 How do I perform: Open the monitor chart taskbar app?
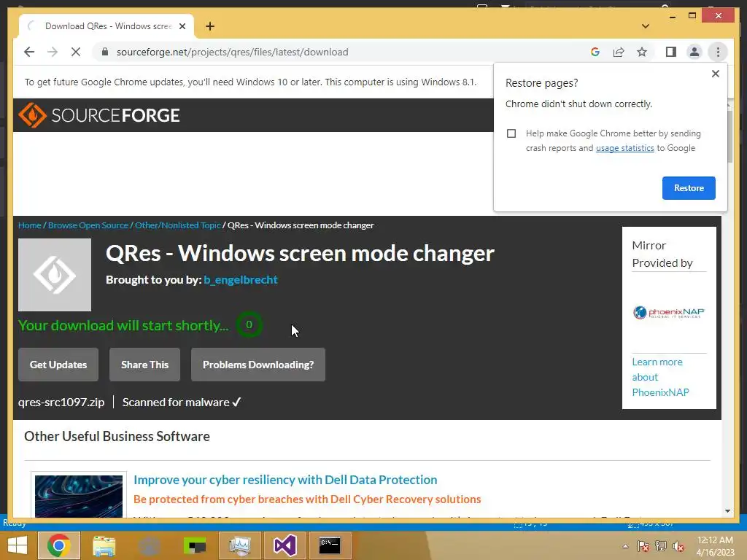[239, 545]
